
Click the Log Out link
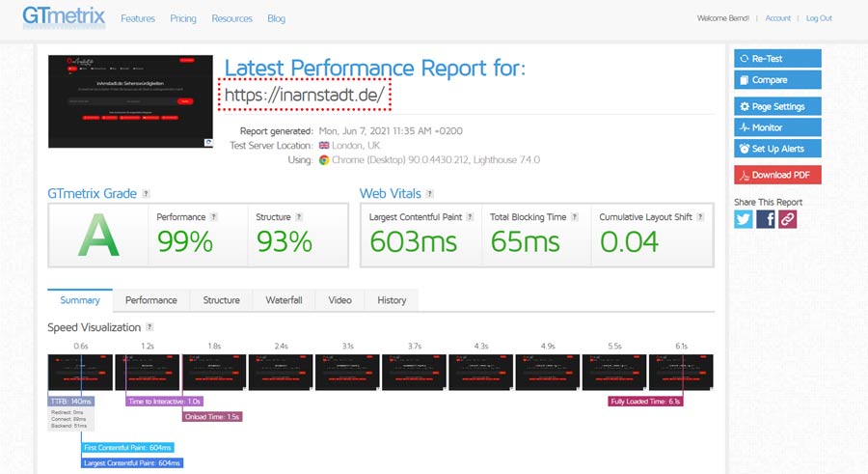coord(818,18)
